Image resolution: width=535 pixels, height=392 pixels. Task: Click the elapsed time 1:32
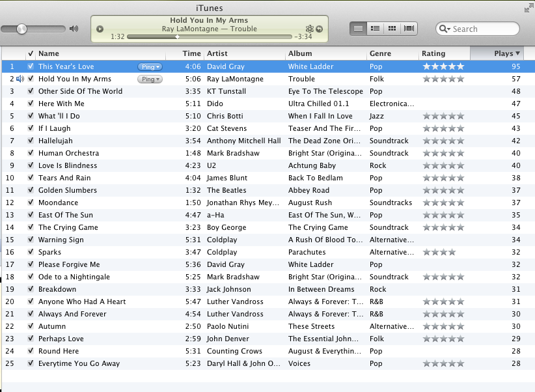118,36
